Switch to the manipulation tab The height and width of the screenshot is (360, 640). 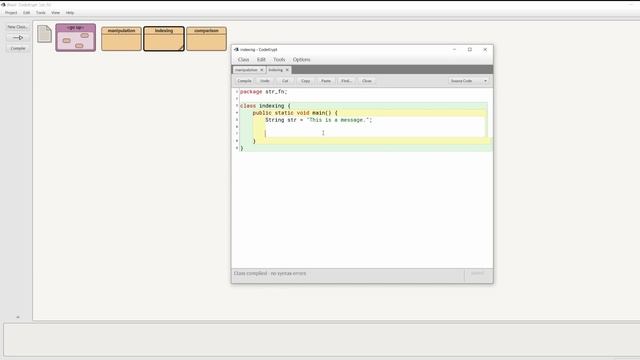[x=246, y=70]
